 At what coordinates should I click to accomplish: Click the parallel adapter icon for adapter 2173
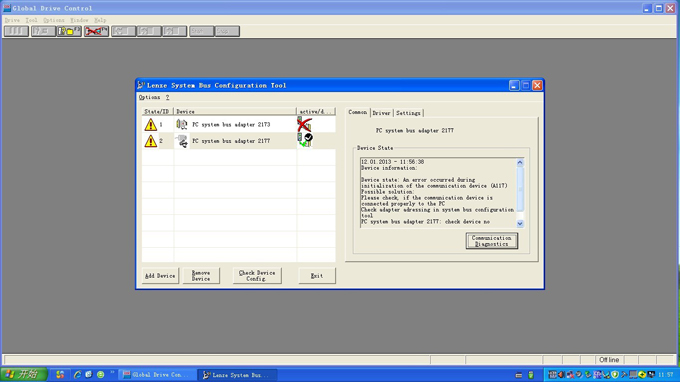[182, 124]
